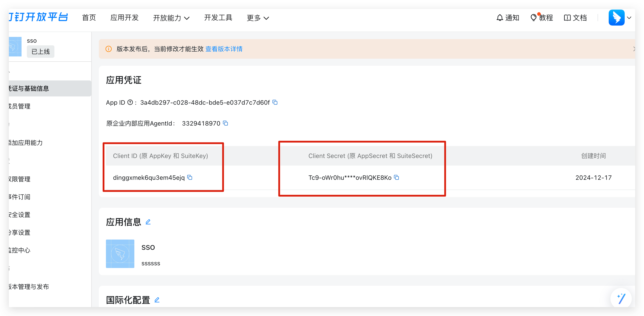Click App ID help question icon

pos(130,102)
